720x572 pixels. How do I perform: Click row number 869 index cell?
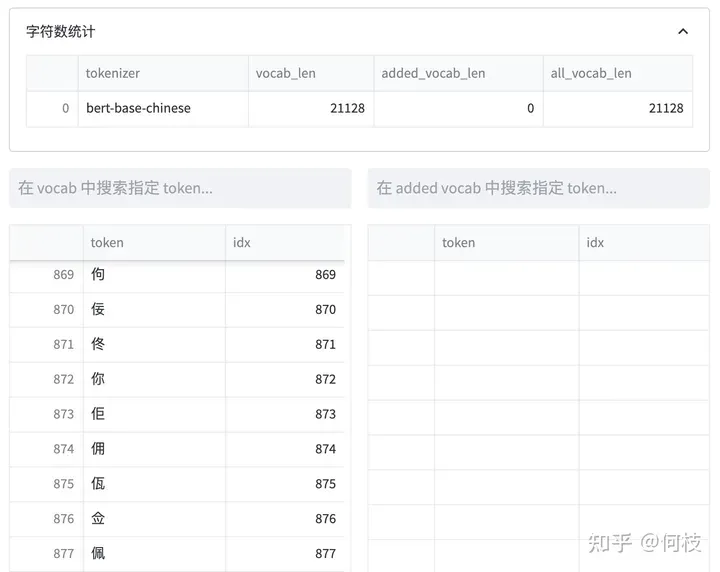point(46,275)
